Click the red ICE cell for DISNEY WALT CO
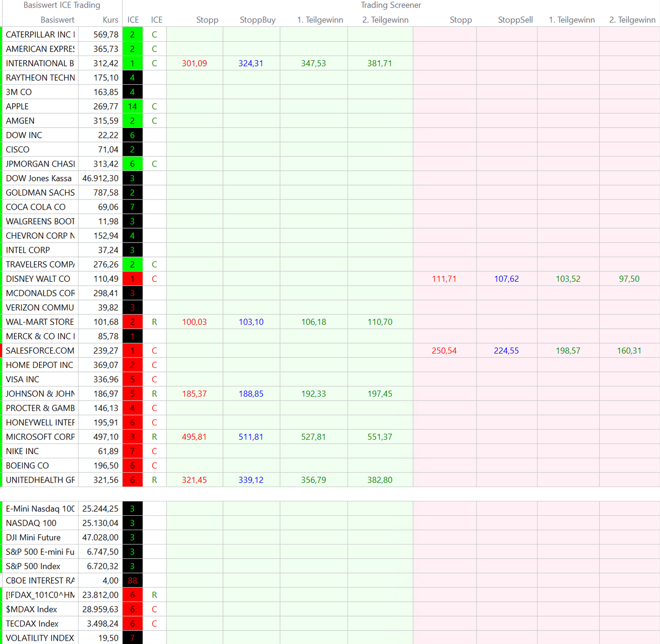Screen dimensions: 660x644 [x=133, y=279]
